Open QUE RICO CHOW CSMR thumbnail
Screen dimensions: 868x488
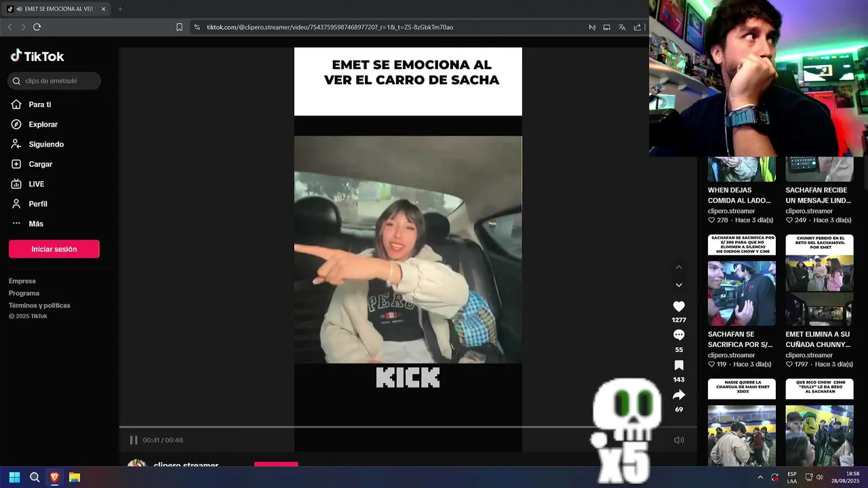[x=819, y=422]
